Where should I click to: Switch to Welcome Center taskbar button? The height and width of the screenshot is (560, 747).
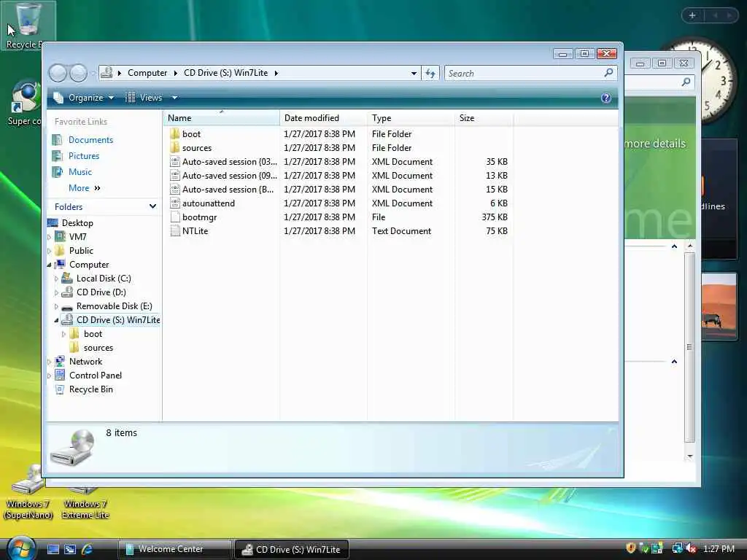coord(174,549)
